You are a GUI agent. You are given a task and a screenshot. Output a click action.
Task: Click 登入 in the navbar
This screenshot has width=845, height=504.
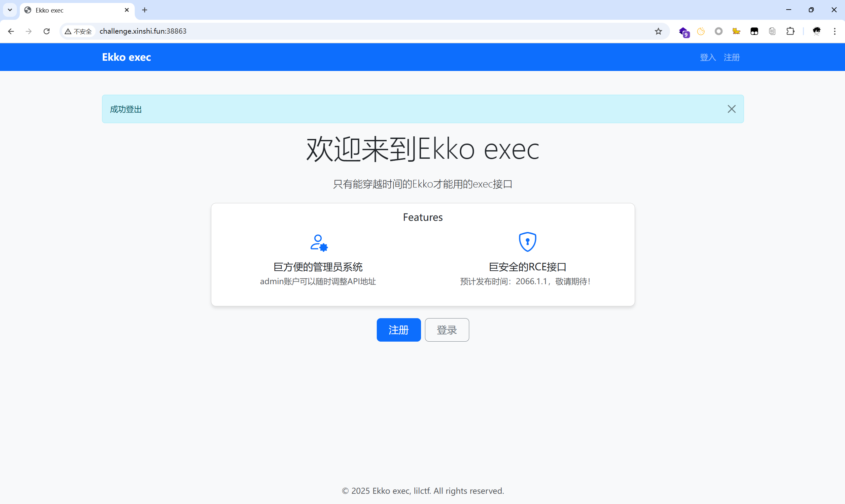tap(707, 57)
